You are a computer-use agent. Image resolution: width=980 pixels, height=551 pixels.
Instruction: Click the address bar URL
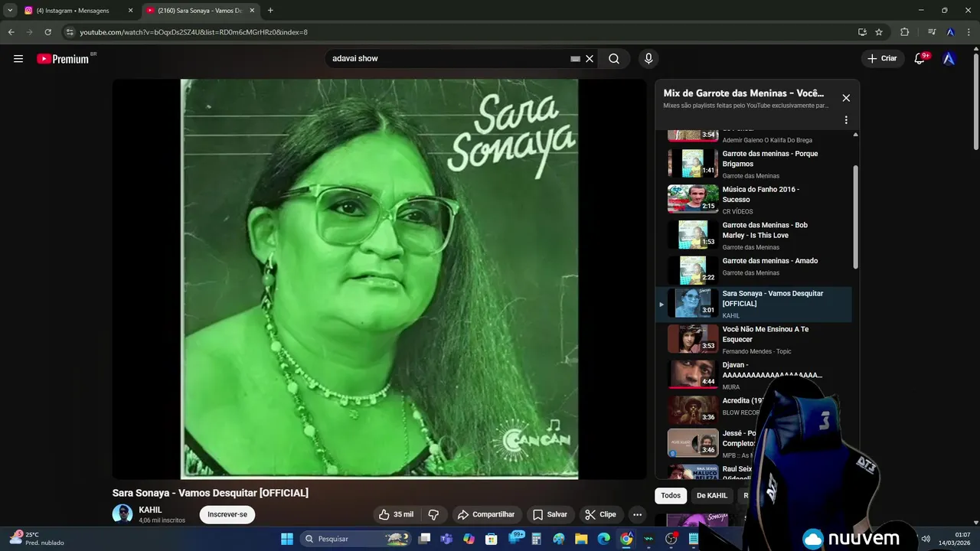coord(194,32)
